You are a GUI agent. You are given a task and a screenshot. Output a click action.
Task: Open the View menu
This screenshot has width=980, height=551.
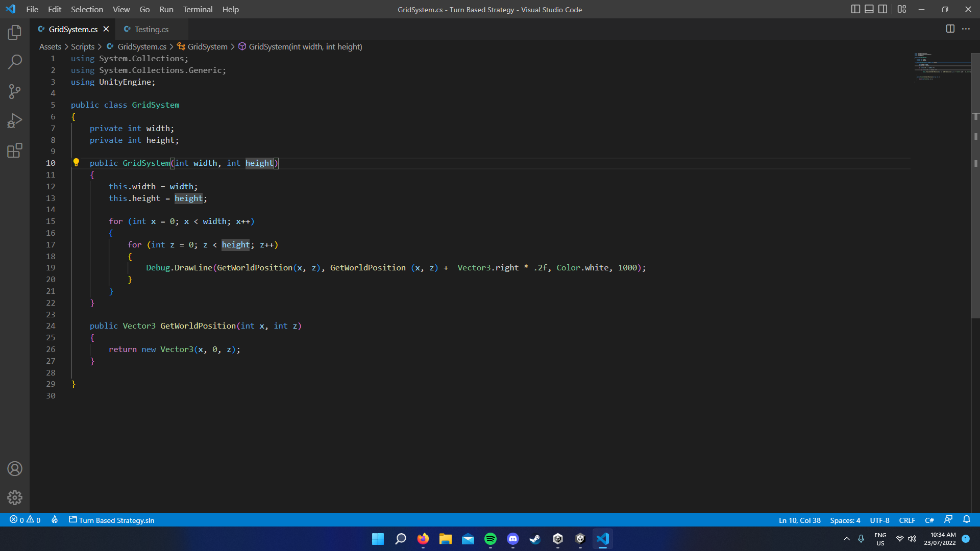point(121,9)
